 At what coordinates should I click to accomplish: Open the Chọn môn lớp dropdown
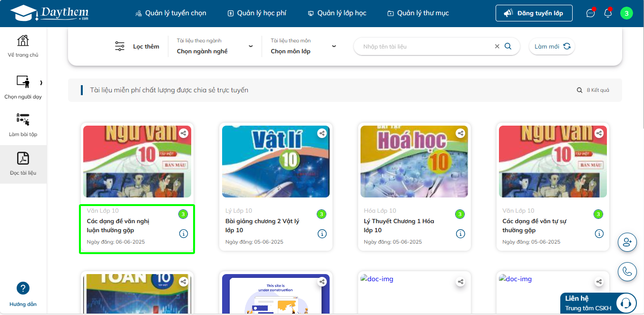(x=303, y=46)
